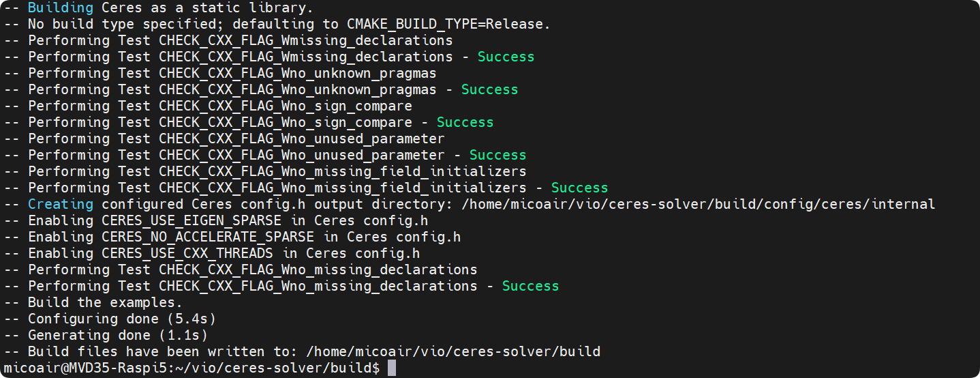Click Success after Wmissing_declarations test

[x=506, y=57]
